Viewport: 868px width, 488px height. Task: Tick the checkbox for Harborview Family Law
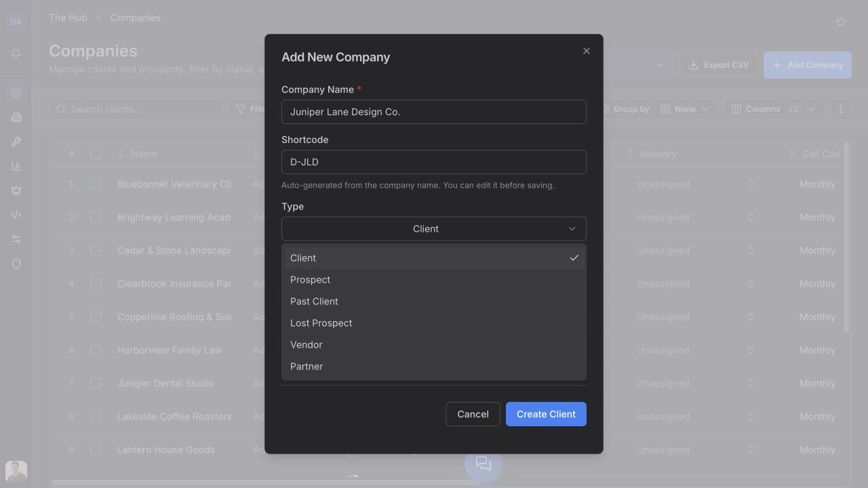(x=96, y=350)
